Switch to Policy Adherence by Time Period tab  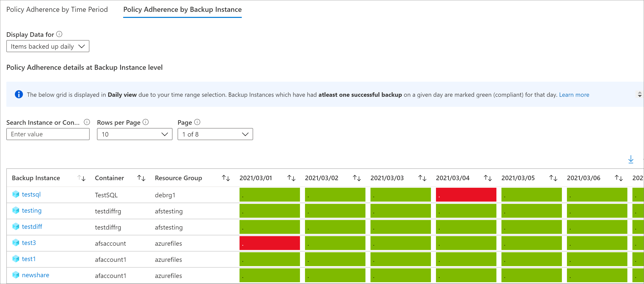(57, 10)
